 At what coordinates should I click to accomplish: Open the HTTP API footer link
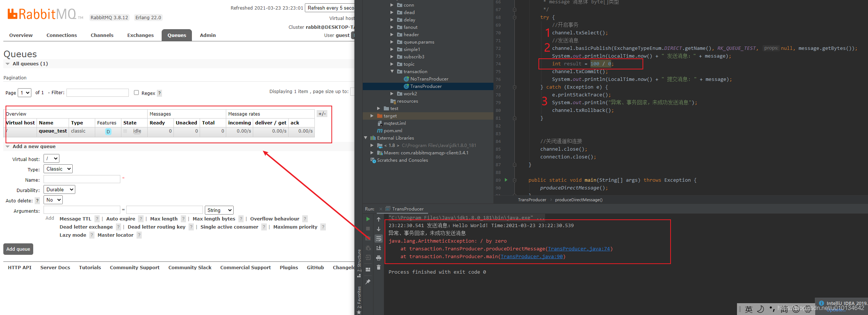(x=20, y=268)
